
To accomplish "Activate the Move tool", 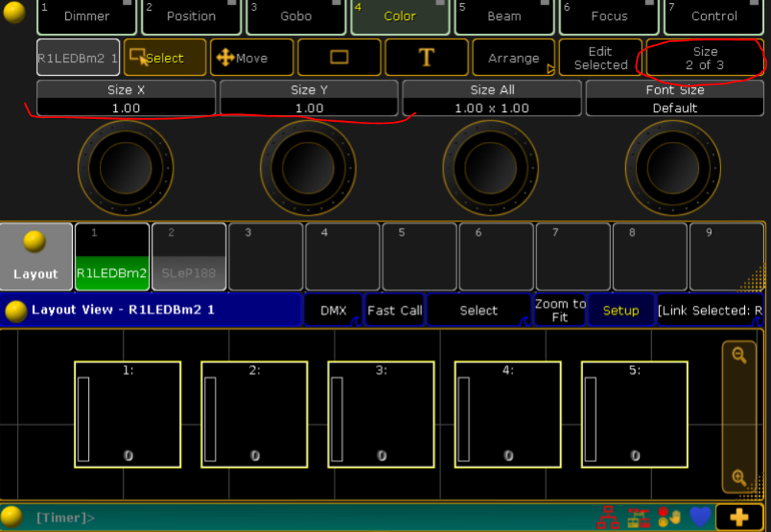I will pyautogui.click(x=252, y=57).
